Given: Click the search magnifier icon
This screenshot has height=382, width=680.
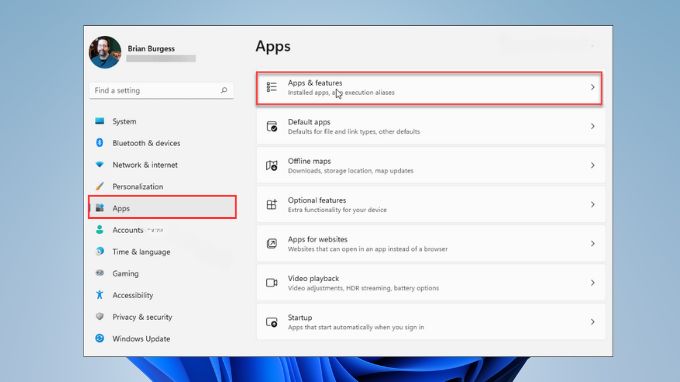Looking at the screenshot, I should [224, 90].
